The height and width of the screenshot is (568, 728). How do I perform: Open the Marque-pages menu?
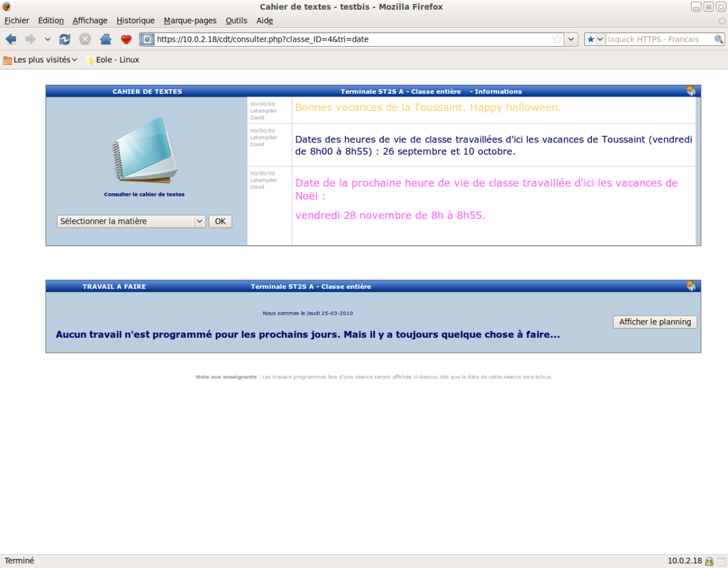click(190, 21)
